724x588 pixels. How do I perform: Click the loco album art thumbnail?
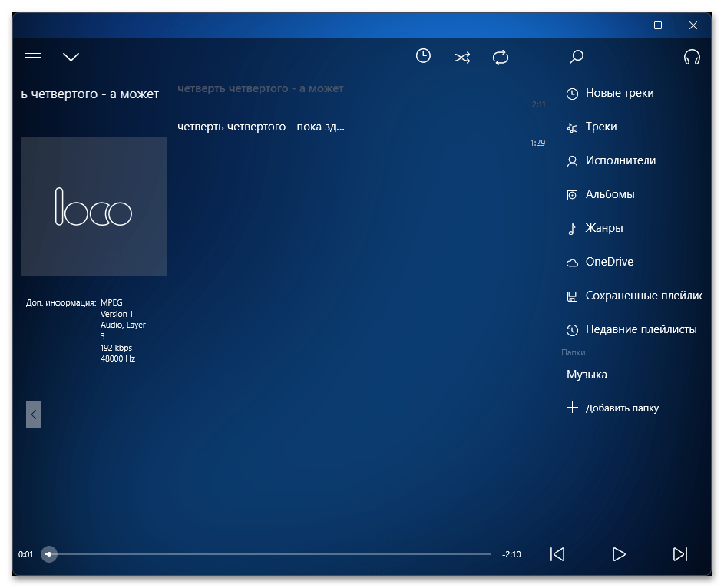tap(94, 206)
